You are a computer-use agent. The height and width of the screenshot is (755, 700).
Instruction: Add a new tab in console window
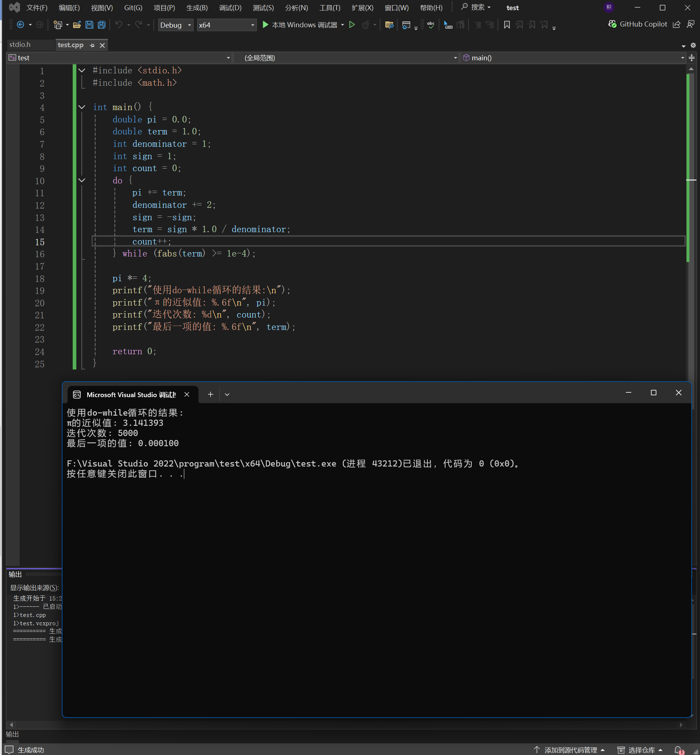point(210,395)
